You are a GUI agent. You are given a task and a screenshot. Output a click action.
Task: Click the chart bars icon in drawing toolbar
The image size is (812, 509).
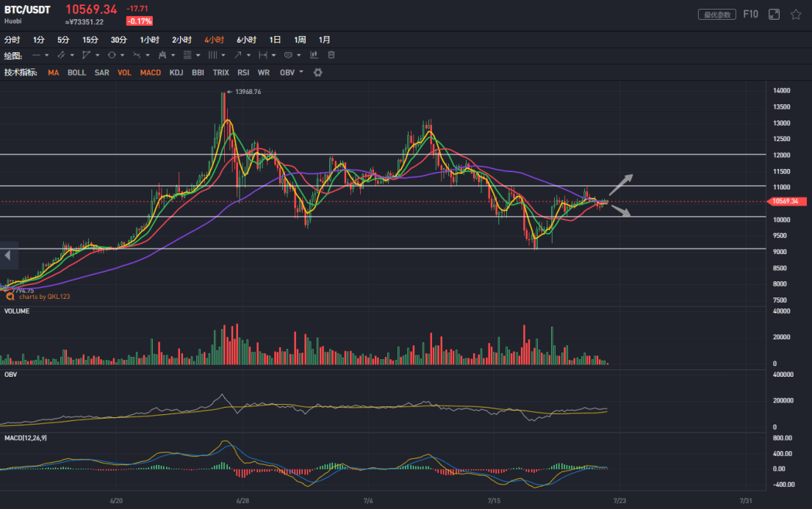(x=314, y=55)
